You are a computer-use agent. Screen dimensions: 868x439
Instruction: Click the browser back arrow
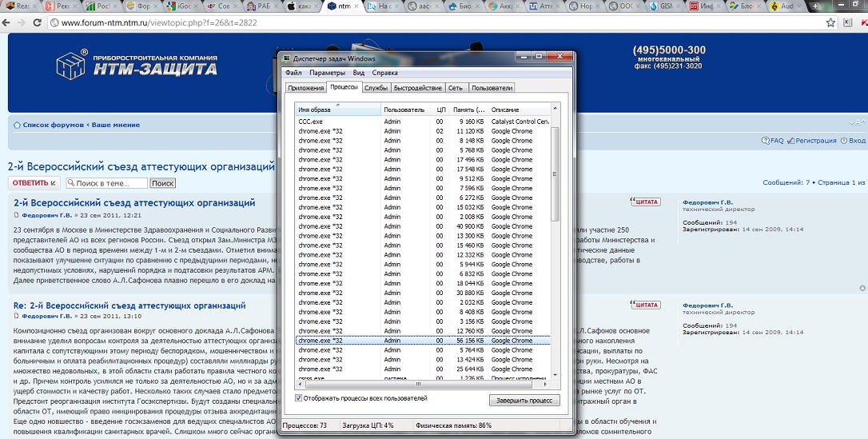tap(7, 23)
